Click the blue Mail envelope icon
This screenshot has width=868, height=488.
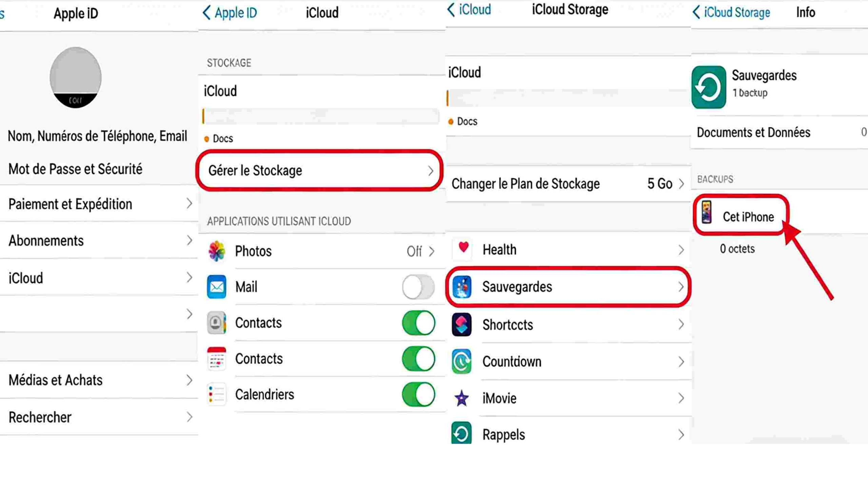[217, 287]
